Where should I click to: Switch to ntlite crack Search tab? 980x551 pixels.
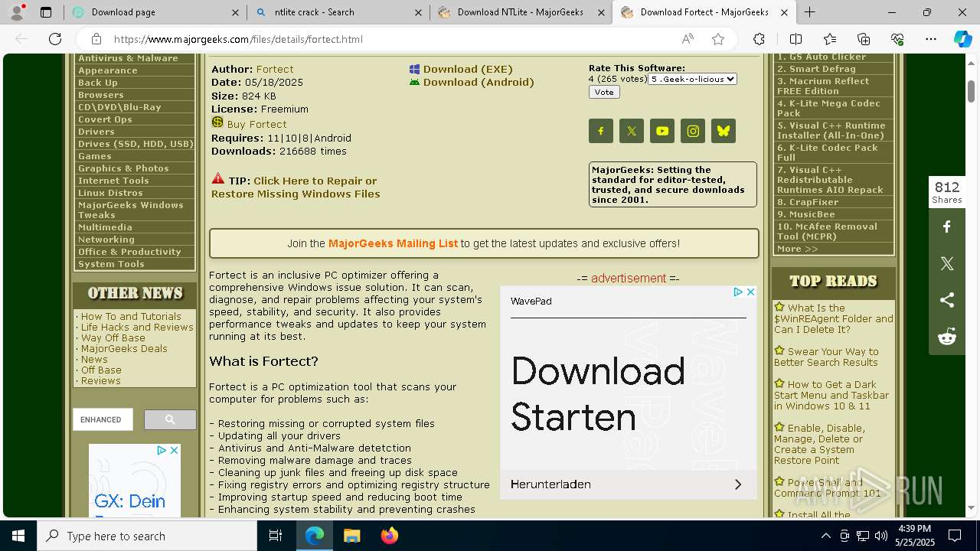tap(340, 12)
